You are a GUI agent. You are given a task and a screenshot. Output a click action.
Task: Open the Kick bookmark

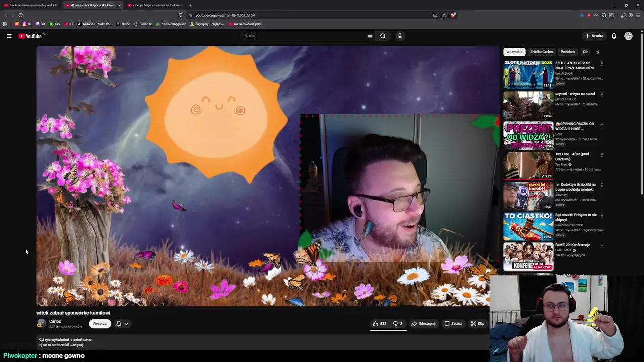[x=55, y=24]
